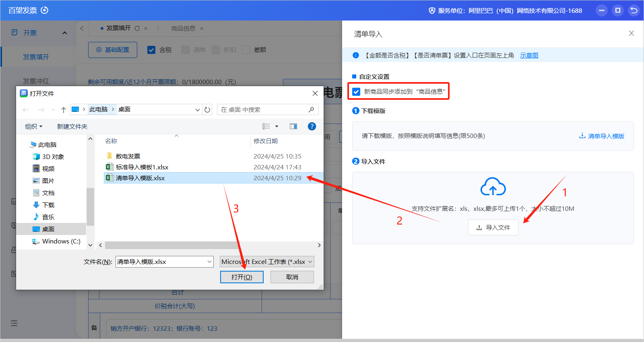
Task: Click the blue help question icon
Action: [x=312, y=126]
